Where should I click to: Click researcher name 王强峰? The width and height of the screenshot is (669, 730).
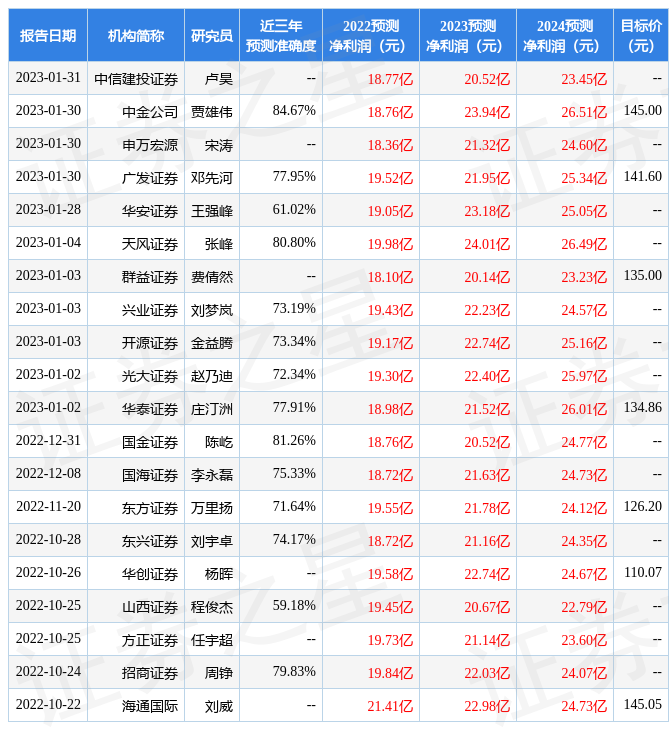point(212,211)
